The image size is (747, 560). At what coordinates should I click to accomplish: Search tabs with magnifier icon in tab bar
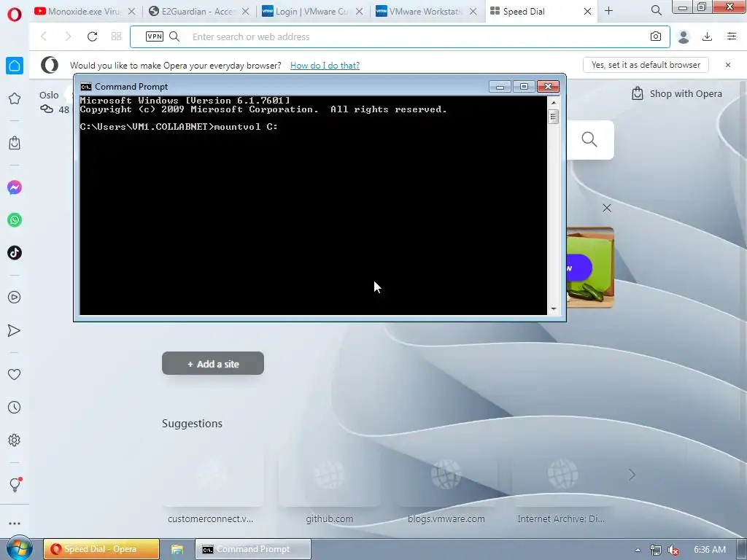pyautogui.click(x=656, y=10)
